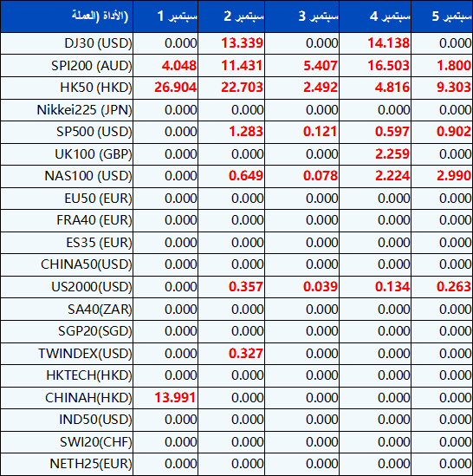This screenshot has height=476, width=473.
Task: Select the سبتمبر 4 column header
Action: 375,16
